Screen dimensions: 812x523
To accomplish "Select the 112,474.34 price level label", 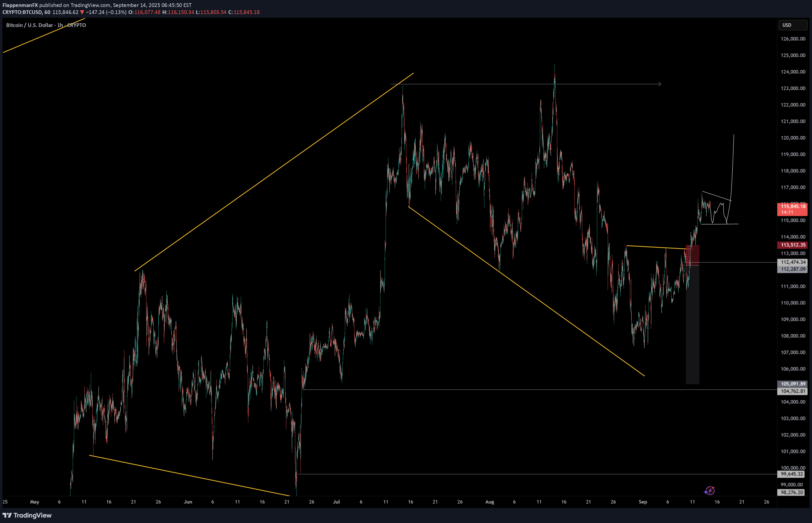I will 792,262.
